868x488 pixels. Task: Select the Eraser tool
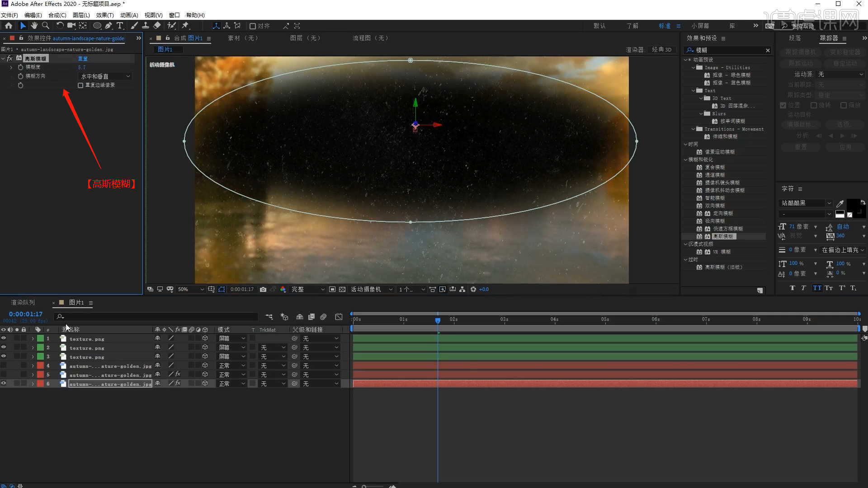157,26
